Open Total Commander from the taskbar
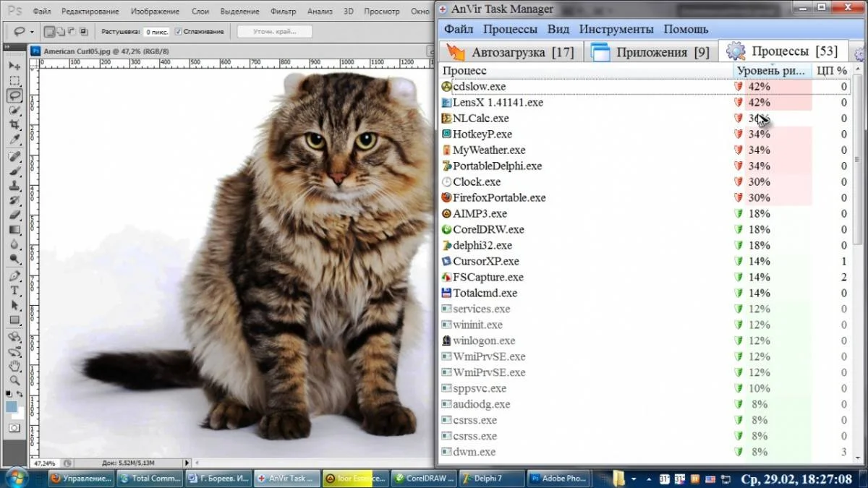The width and height of the screenshot is (868, 488). 149,479
